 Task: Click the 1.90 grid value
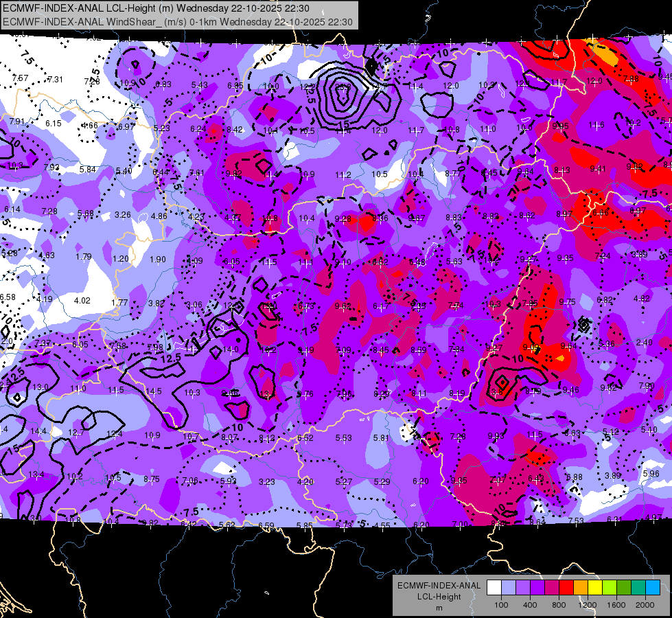pos(158,260)
